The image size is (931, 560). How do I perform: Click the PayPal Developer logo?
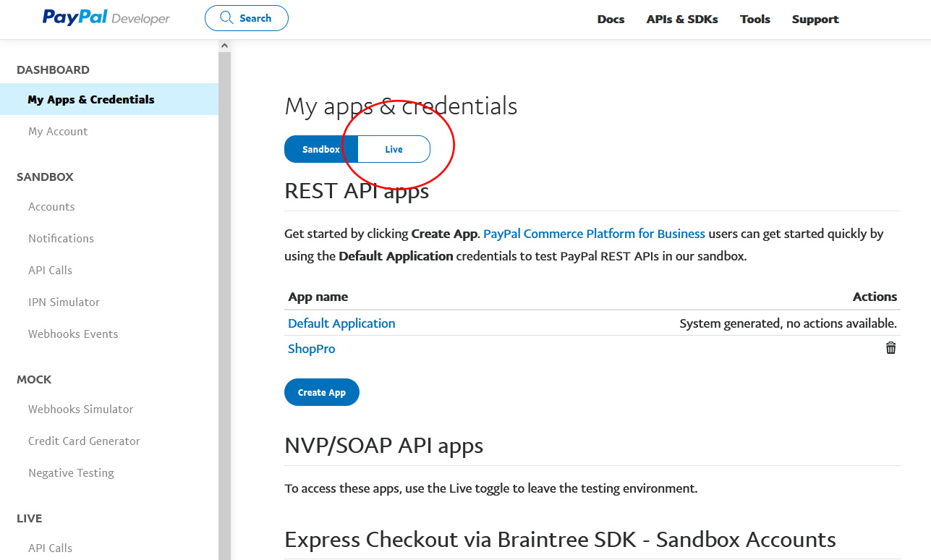click(x=106, y=17)
